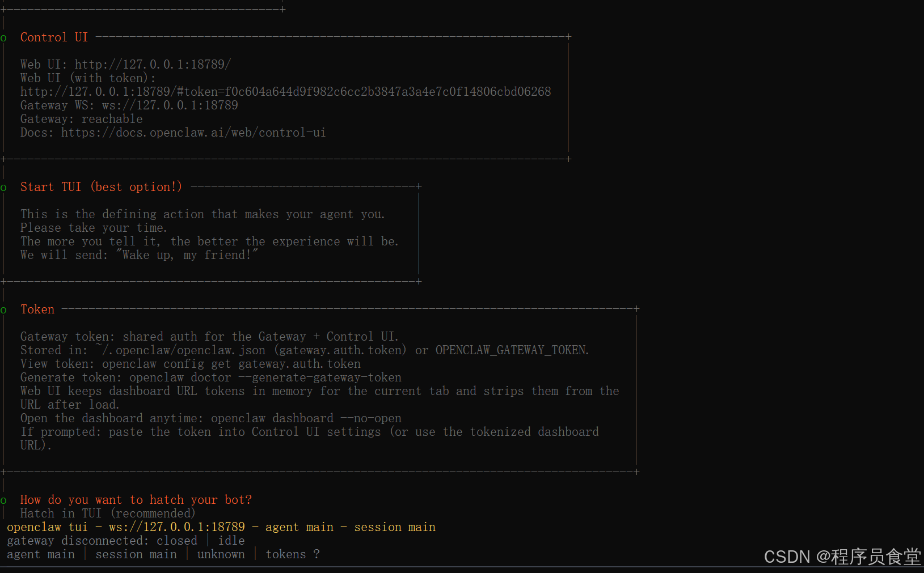924x573 pixels.
Task: Open the docs.openclaw.ai/web/control-ui documentation link
Action: tap(194, 132)
